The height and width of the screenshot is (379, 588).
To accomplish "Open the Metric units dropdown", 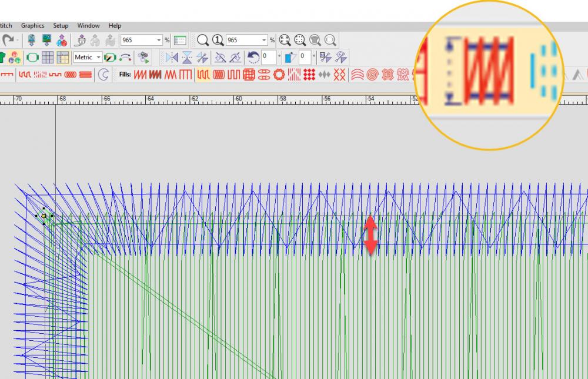I will click(x=98, y=58).
